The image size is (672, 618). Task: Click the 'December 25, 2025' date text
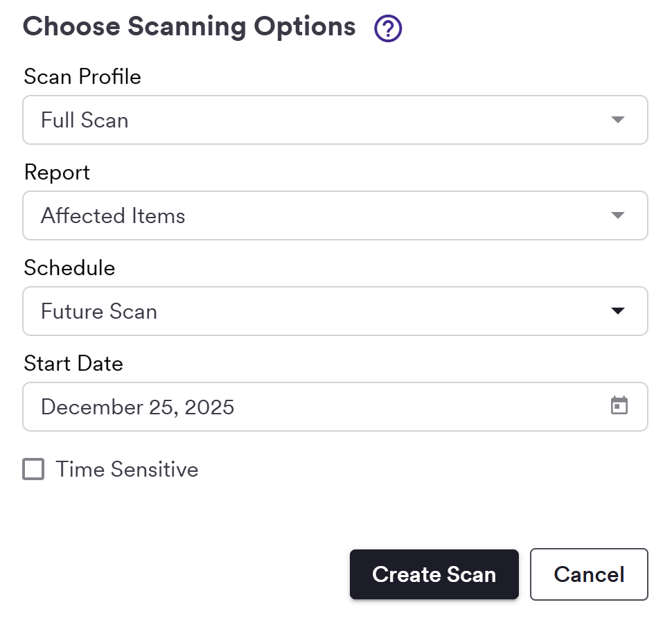(x=137, y=407)
